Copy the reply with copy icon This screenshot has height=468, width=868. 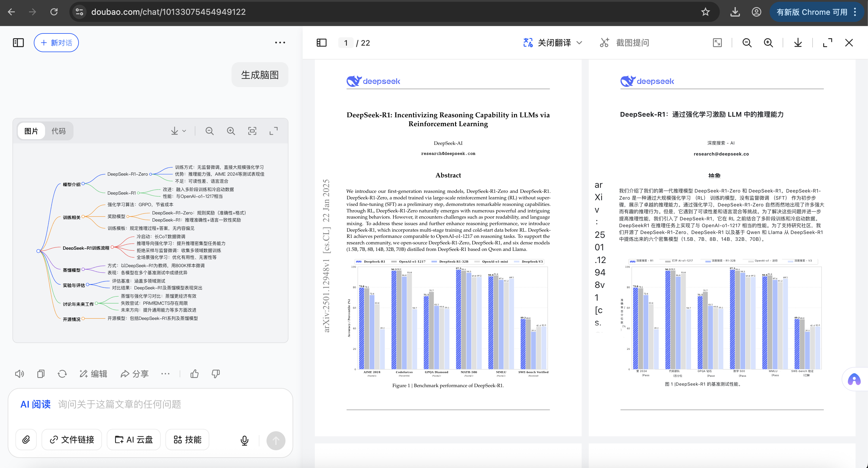point(41,374)
